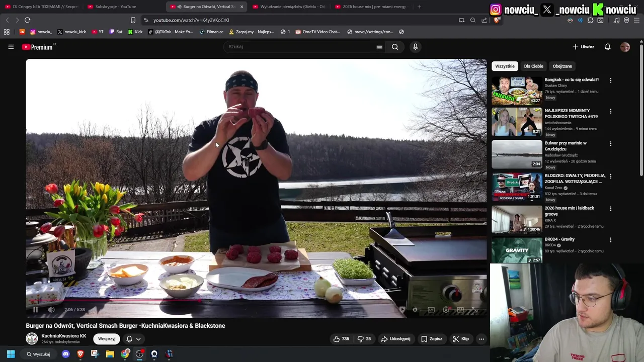The image size is (644, 362).
Task: Click the Brave Shields lion icon
Action: [497, 20]
